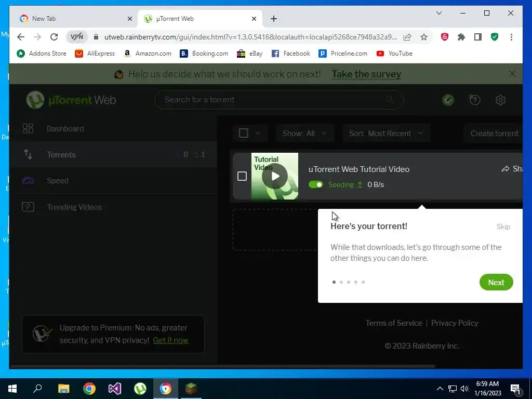Screen dimensions: 532x399
Task: Open uTorrent from the taskbar
Action: [140, 389]
